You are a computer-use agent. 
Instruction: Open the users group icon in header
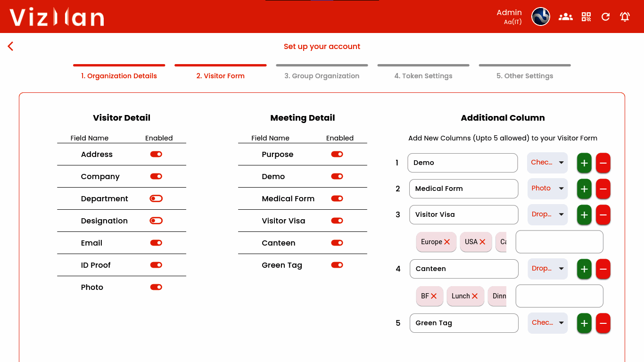click(565, 17)
